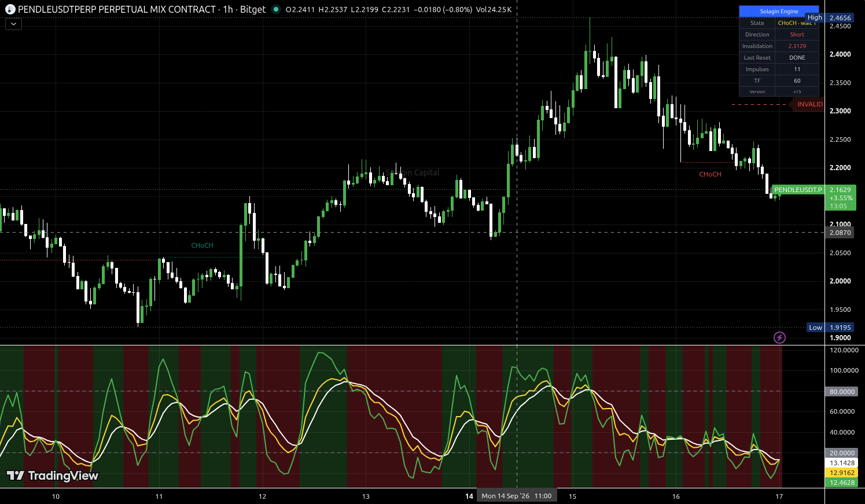
Task: Click the green market status dot
Action: (x=275, y=9)
